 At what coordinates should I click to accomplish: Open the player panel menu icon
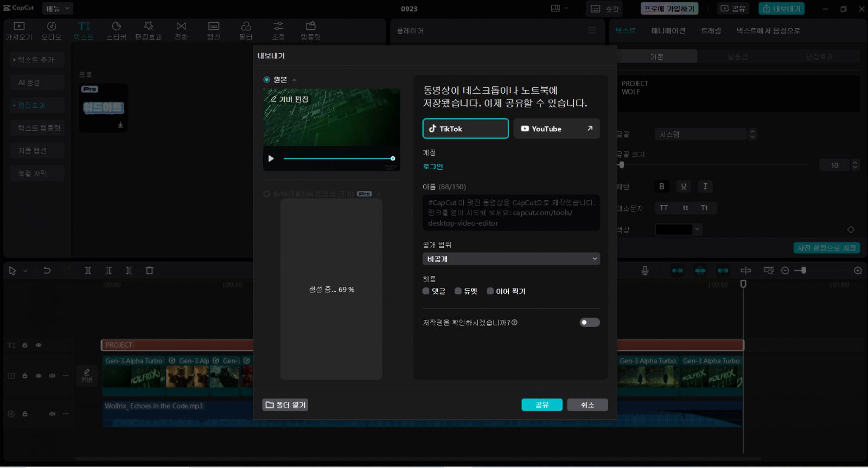pyautogui.click(x=592, y=30)
